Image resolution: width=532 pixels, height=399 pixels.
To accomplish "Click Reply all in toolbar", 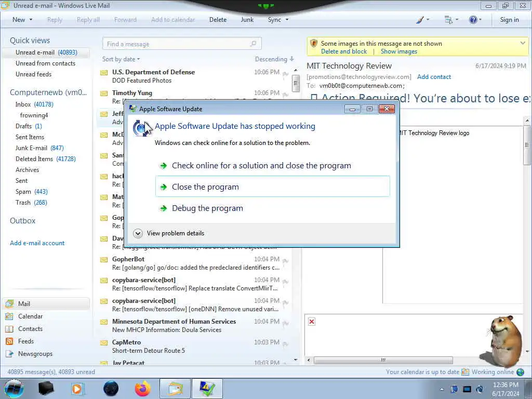I will click(88, 20).
